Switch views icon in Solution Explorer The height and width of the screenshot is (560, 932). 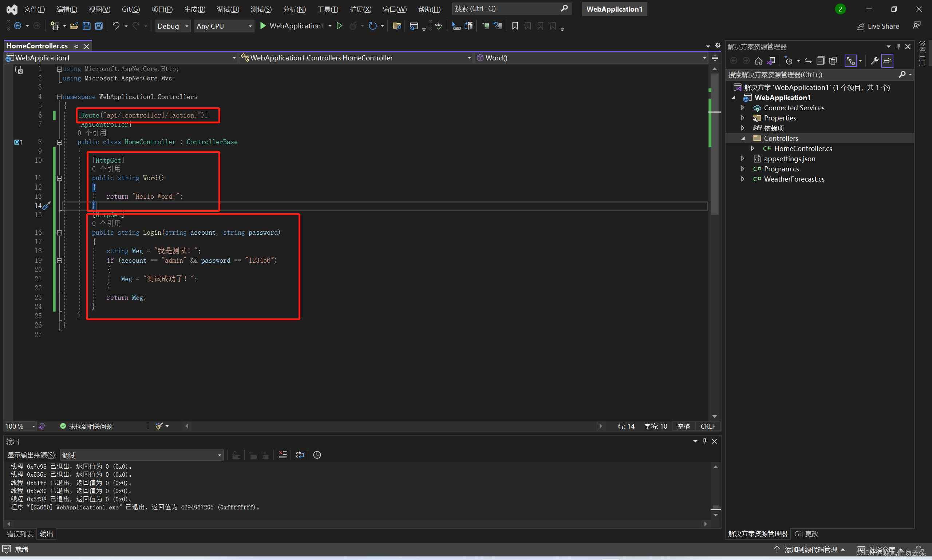(771, 61)
